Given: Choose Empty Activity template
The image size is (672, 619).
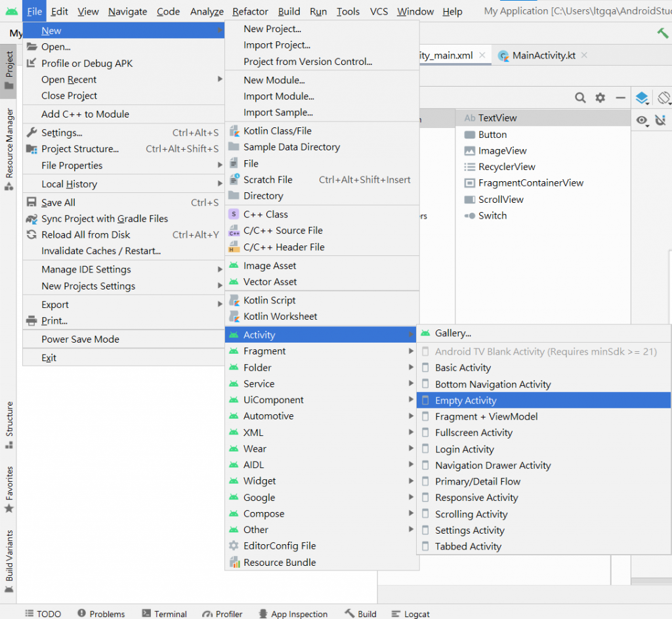Looking at the screenshot, I should pyautogui.click(x=543, y=400).
